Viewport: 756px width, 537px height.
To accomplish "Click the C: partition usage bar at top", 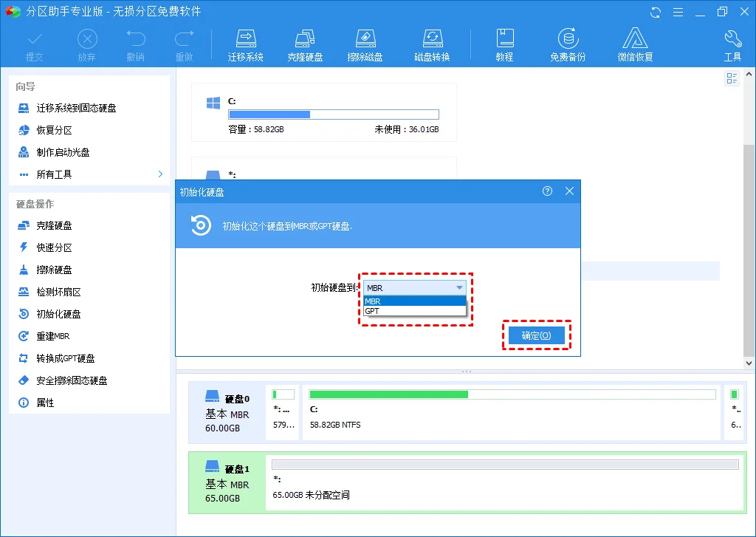I will click(334, 114).
